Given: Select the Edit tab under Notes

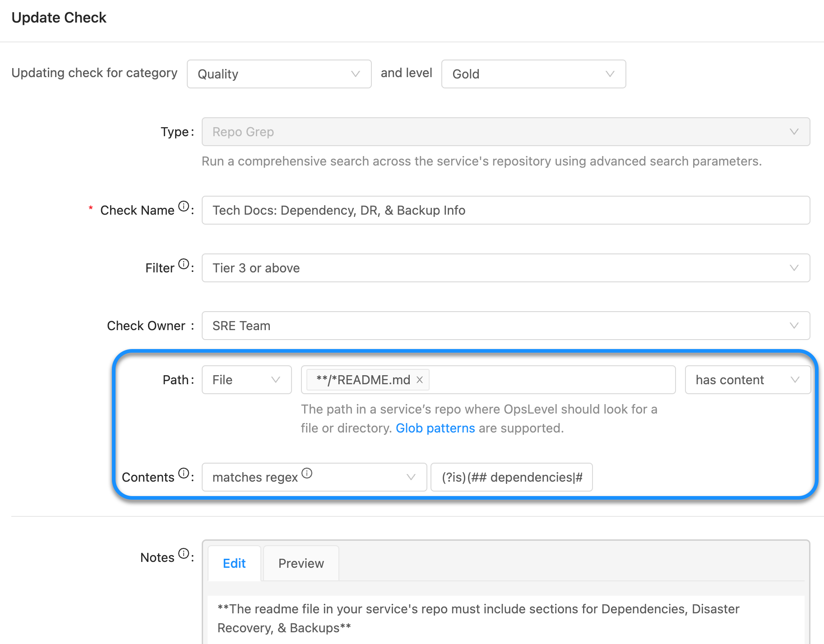Looking at the screenshot, I should (234, 563).
